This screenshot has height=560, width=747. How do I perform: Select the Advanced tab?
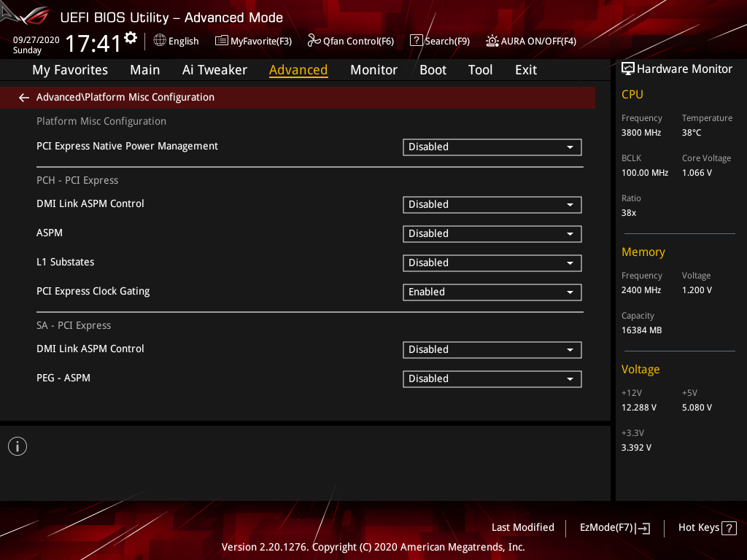coord(298,70)
